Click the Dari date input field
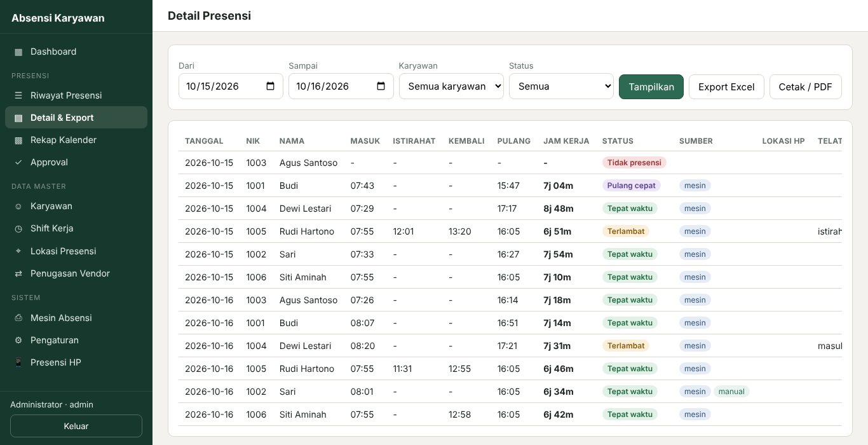Image resolution: width=868 pixels, height=445 pixels. pos(231,86)
